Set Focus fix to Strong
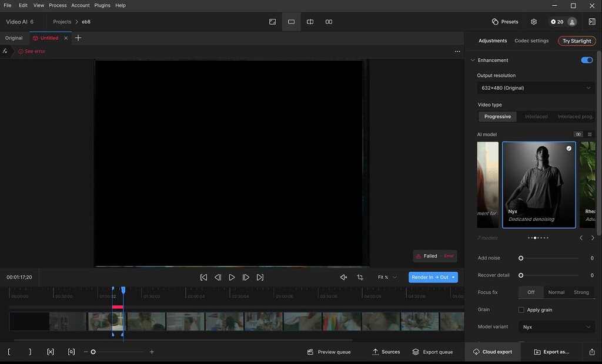 581,292
